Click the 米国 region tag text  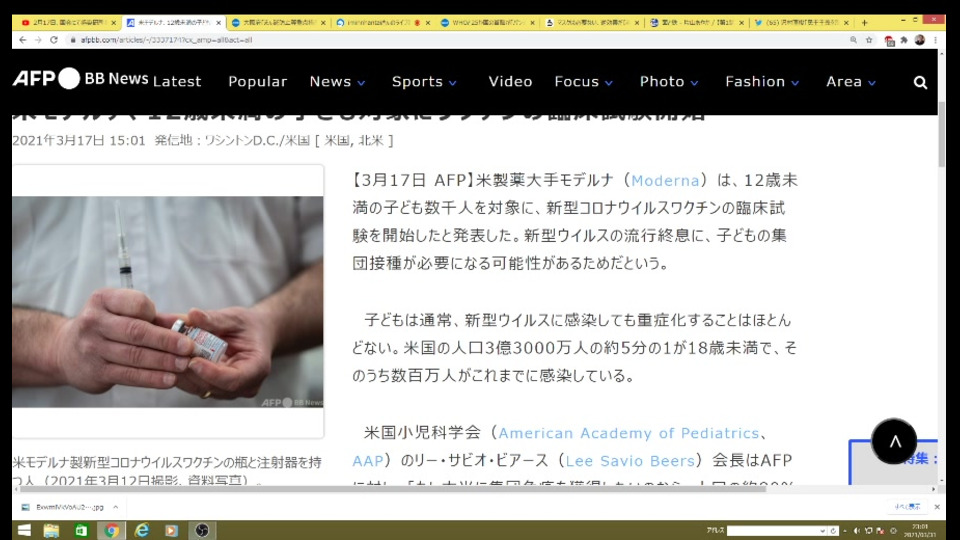coord(337,140)
